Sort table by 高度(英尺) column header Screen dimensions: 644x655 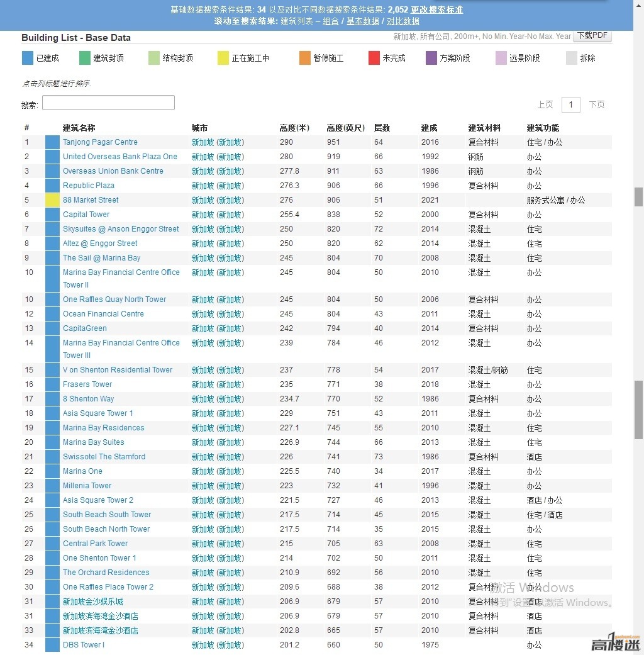[x=346, y=128]
